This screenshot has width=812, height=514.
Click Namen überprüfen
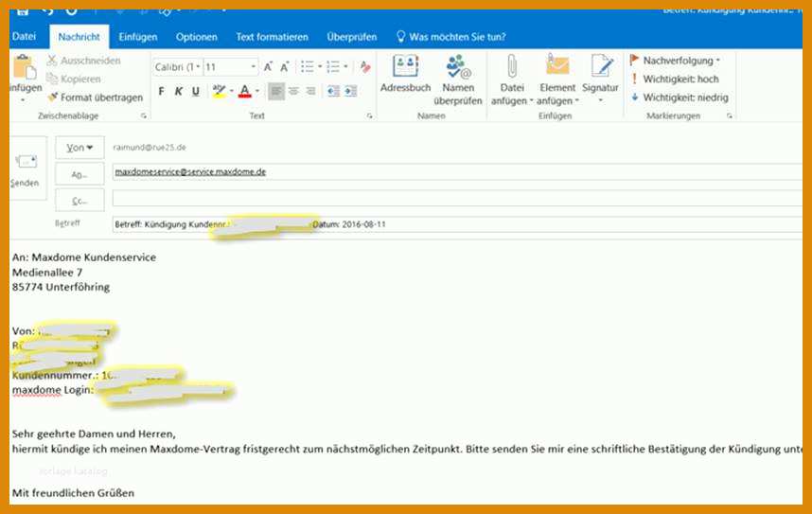pyautogui.click(x=458, y=80)
